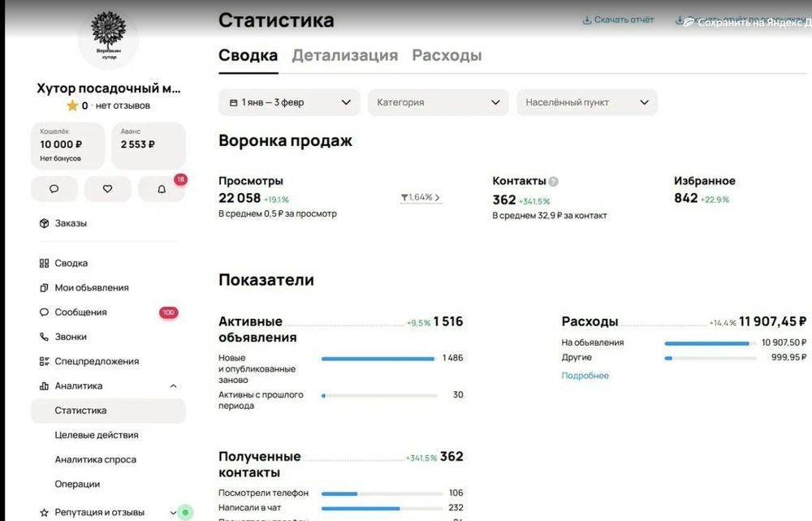Viewport: 812px width, 521px height.
Task: Click the Сообщения chat bubble icon
Action: tap(45, 312)
